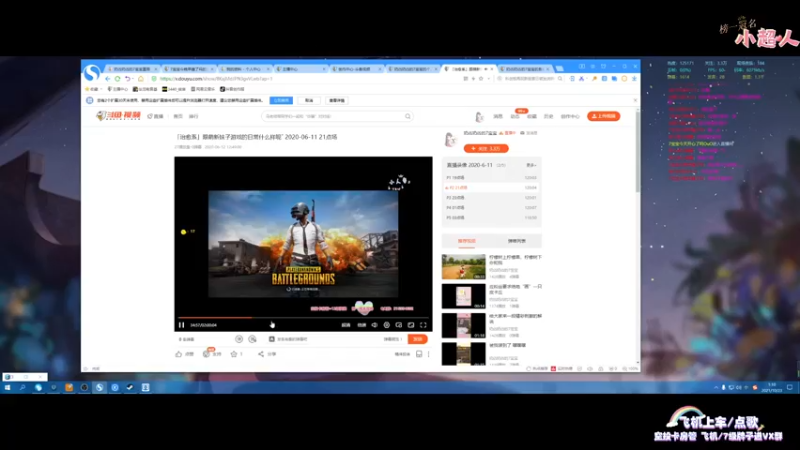Go back with browser back arrow
The width and height of the screenshot is (800, 450).
pos(108,79)
